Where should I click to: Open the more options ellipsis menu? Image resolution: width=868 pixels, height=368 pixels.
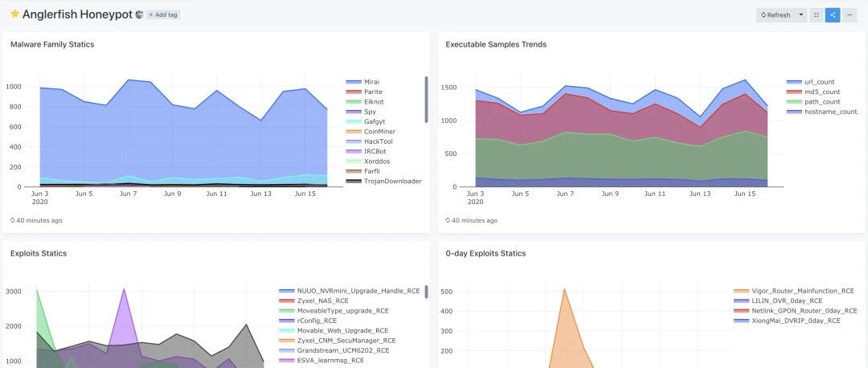[x=850, y=15]
